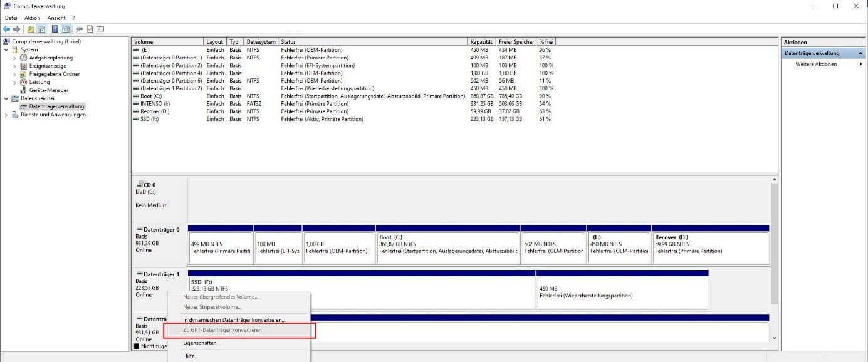The image size is (868, 362).
Task: Expand the Aufgabenplanung tree node
Action: tap(15, 58)
